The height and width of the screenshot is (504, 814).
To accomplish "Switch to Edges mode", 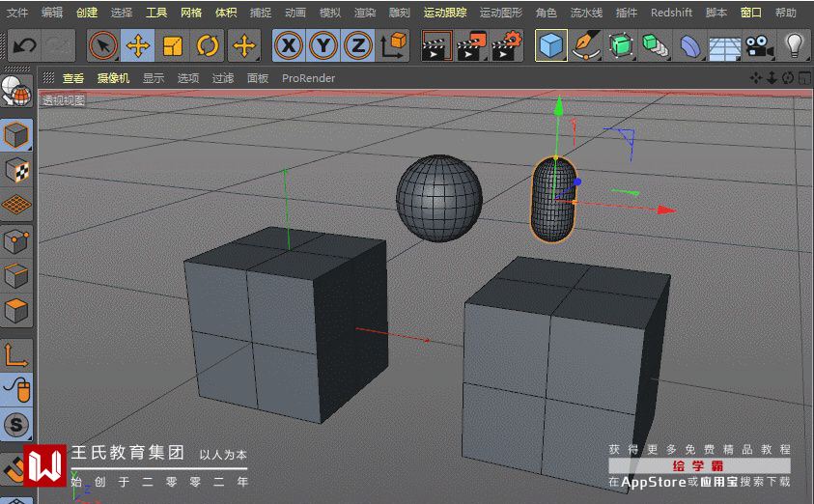I will [16, 276].
